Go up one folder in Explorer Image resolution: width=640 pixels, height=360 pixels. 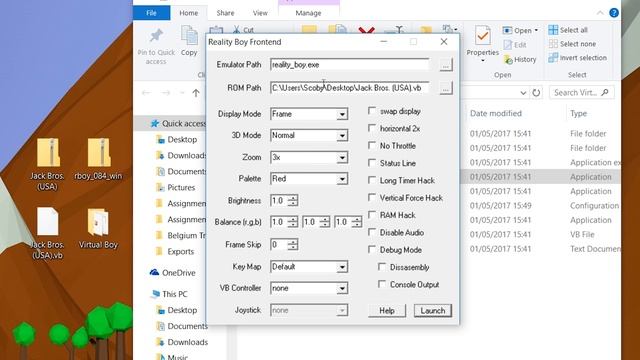(x=196, y=93)
